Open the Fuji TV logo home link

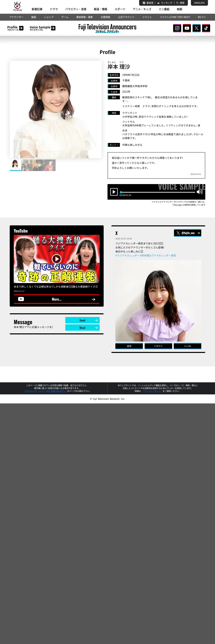pos(18,7)
